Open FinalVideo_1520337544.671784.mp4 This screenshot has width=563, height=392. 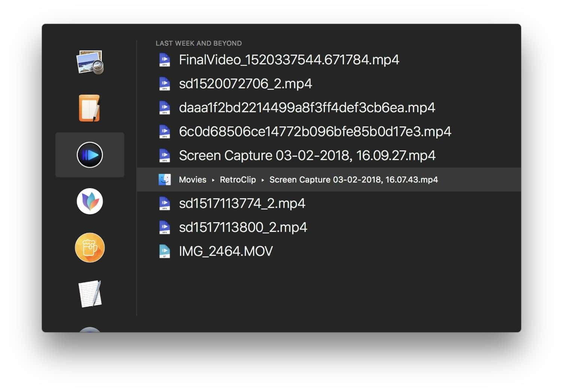pos(289,60)
